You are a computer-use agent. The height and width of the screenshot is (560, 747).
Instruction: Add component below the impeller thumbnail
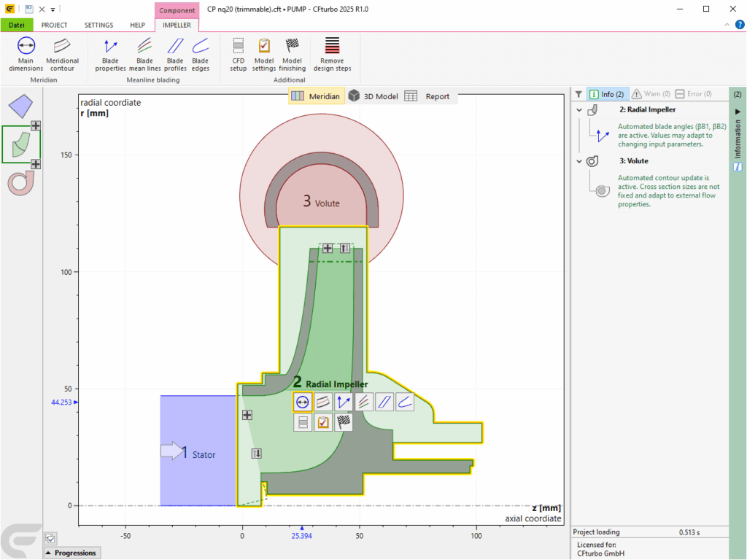(x=36, y=164)
